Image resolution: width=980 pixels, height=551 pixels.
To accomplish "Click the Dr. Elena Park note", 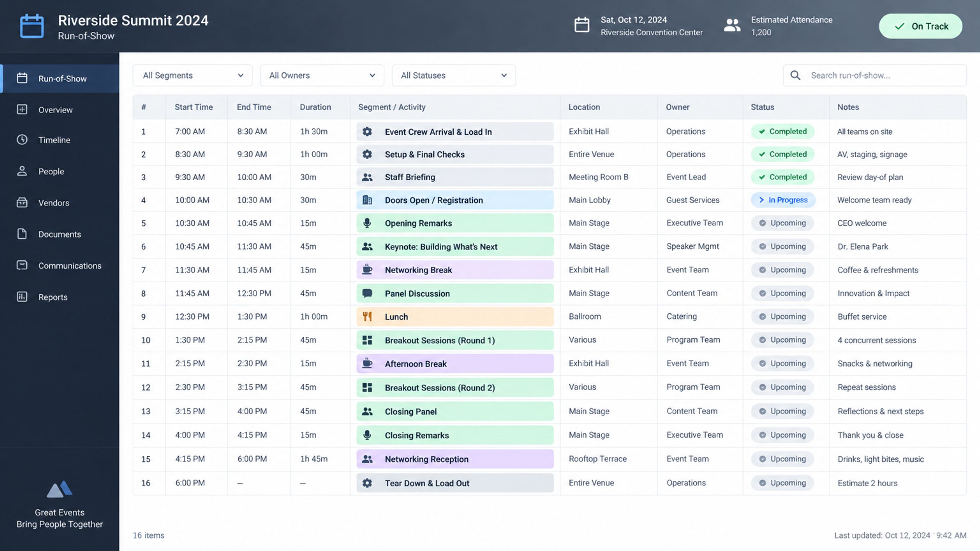I will pyautogui.click(x=863, y=247).
